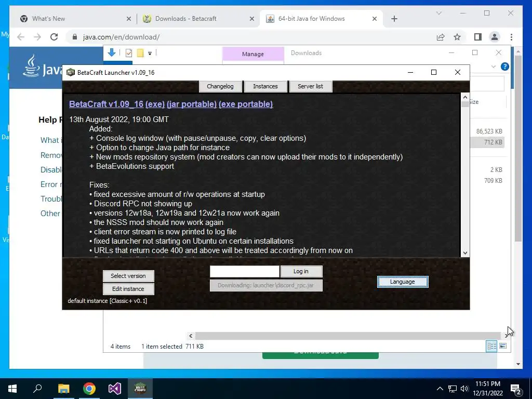The height and width of the screenshot is (399, 532).
Task: Click the network icon in system tray
Action: (x=453, y=389)
